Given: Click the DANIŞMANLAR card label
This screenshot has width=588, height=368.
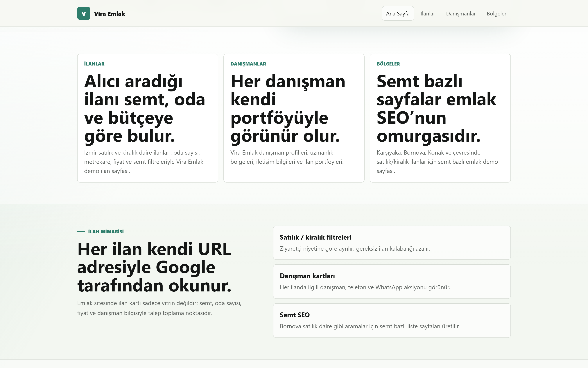Looking at the screenshot, I should point(248,64).
